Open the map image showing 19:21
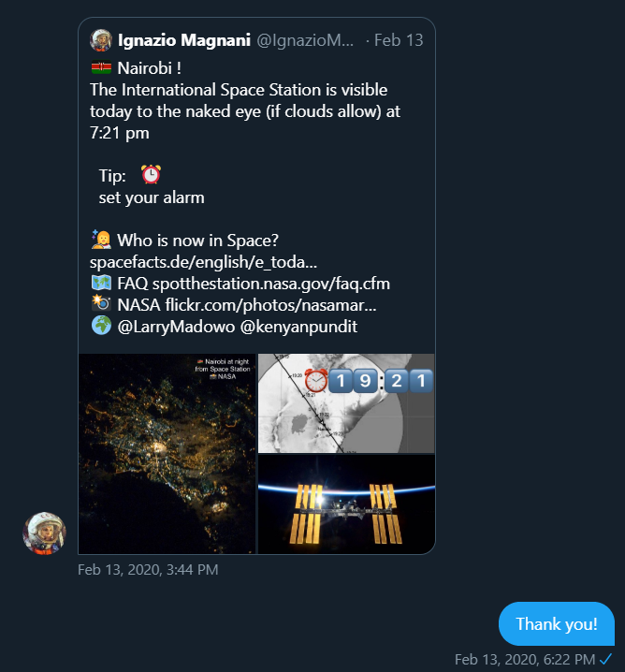625x672 pixels. (x=346, y=403)
